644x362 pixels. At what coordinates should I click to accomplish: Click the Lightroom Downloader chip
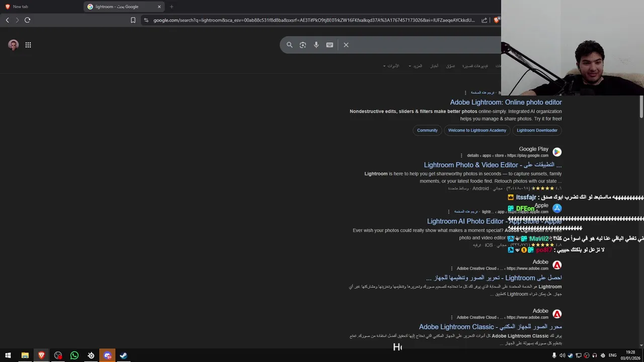537,130
